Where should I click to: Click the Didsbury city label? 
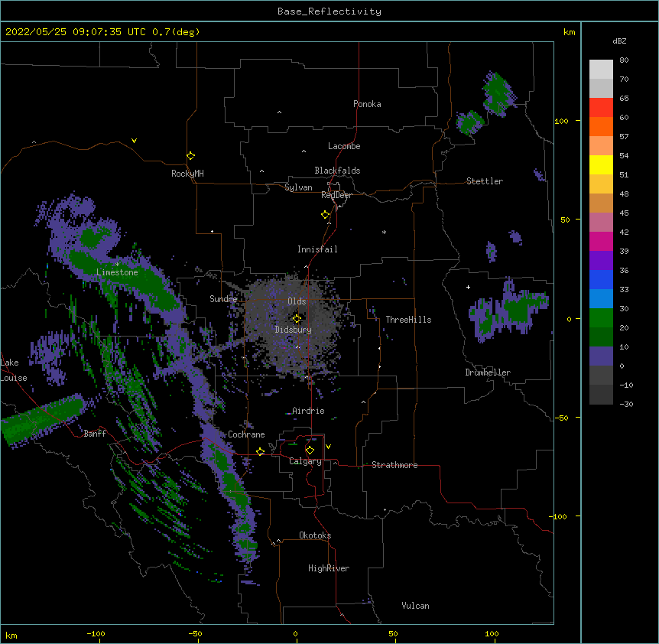(294, 330)
